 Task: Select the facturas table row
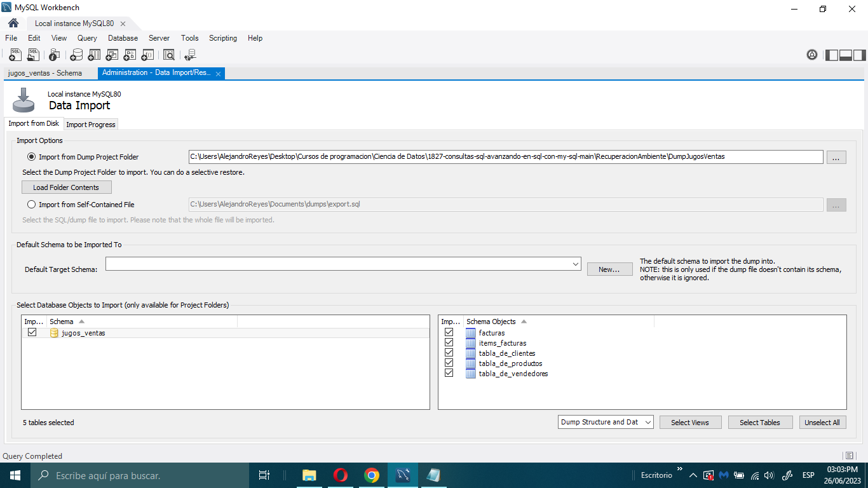point(642,332)
